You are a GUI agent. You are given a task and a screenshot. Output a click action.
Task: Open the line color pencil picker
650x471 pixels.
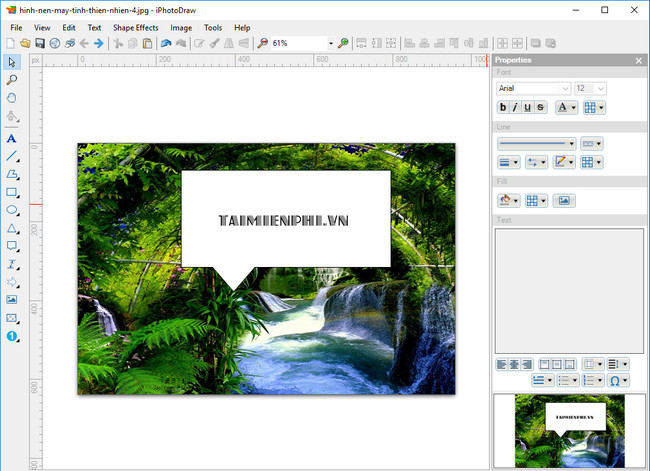[x=564, y=162]
